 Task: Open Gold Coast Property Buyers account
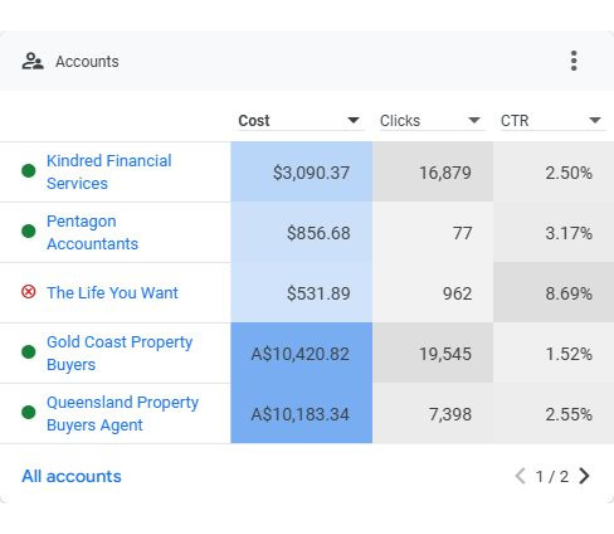pos(119,353)
